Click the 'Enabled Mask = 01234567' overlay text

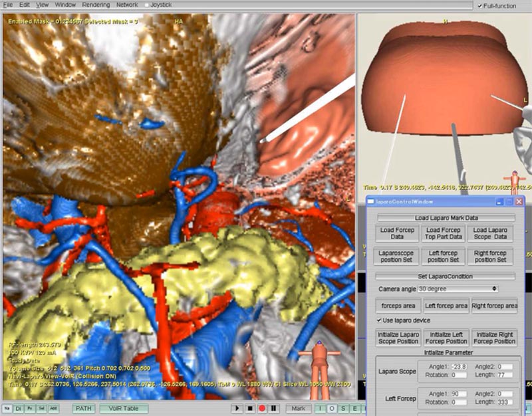[x=45, y=22]
